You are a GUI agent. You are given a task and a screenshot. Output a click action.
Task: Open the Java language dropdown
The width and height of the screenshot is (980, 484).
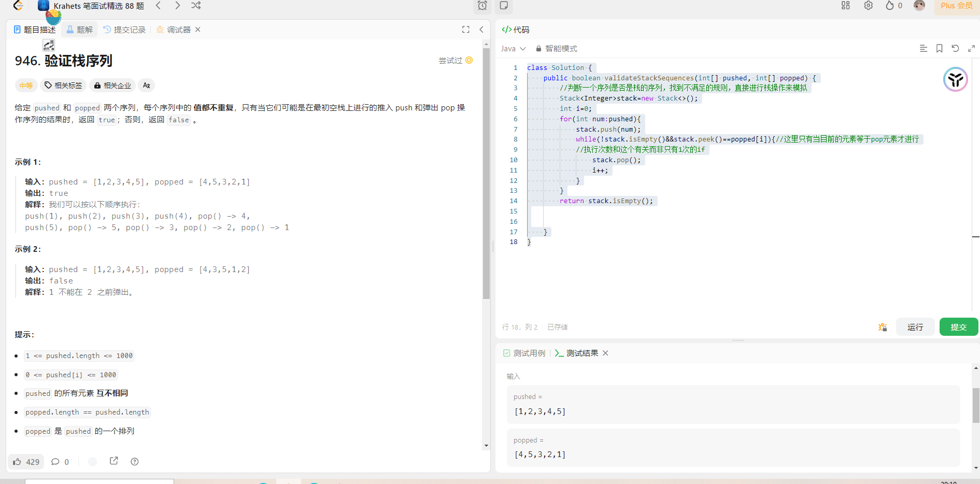click(513, 49)
